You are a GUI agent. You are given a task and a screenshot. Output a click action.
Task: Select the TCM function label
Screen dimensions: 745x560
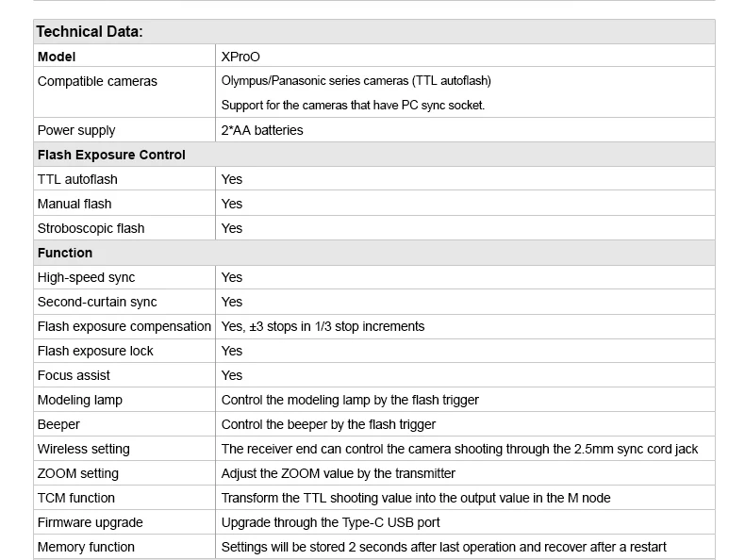click(76, 498)
